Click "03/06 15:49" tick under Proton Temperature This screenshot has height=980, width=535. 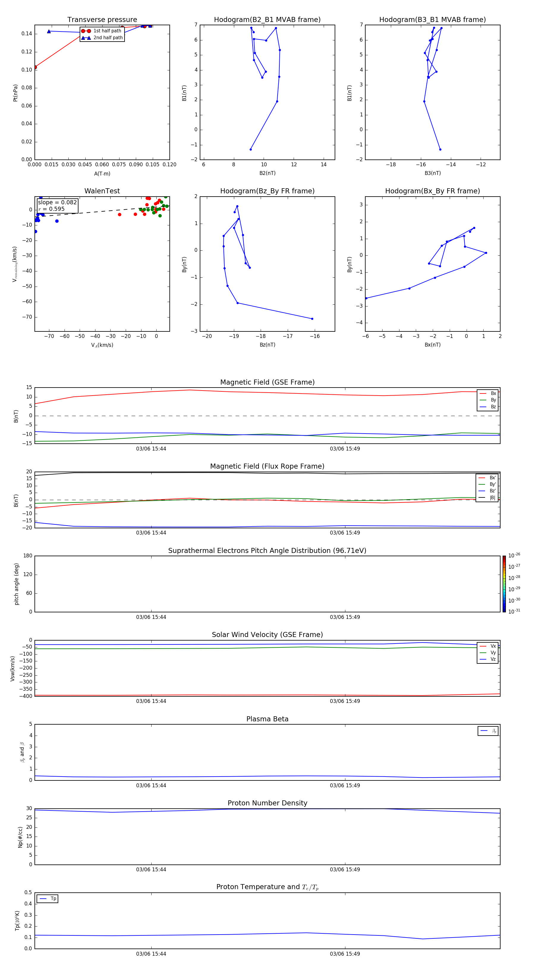point(345,954)
